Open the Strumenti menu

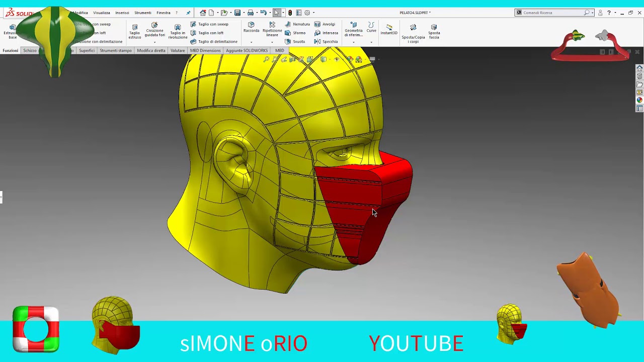[143, 13]
